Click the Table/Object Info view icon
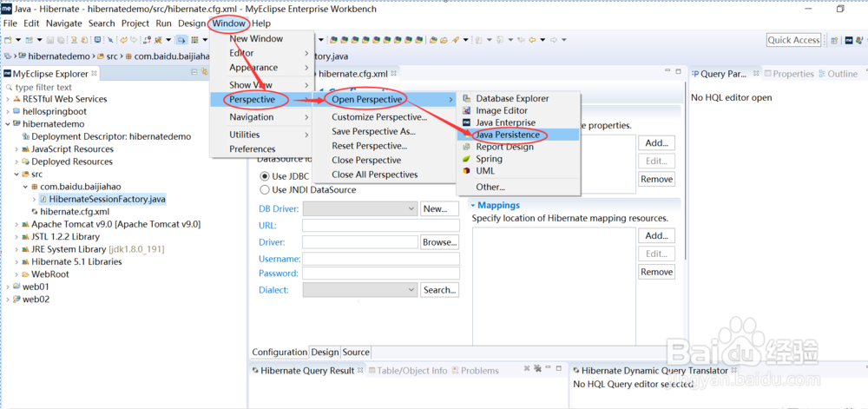868x409 pixels. 372,370
